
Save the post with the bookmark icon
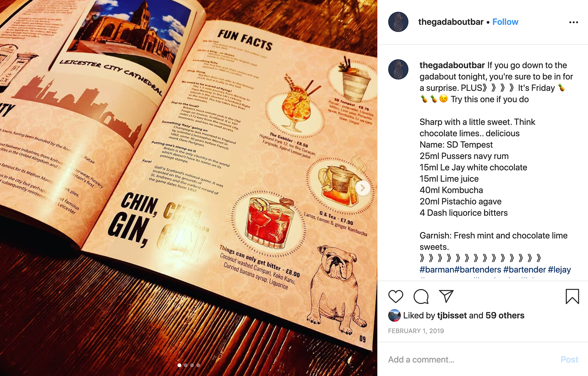572,296
